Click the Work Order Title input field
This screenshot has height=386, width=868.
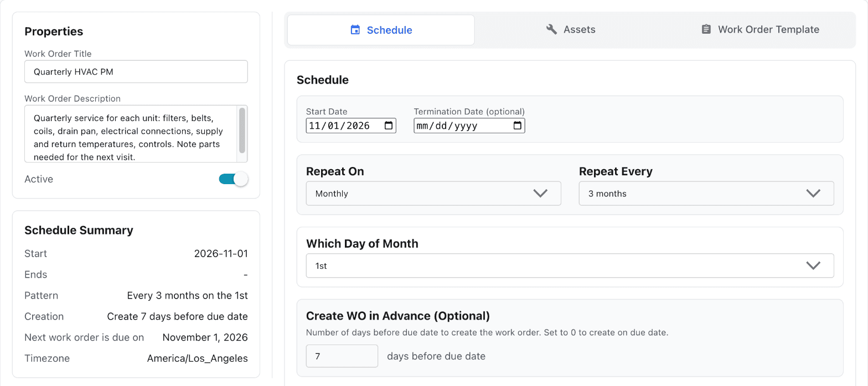pos(136,72)
